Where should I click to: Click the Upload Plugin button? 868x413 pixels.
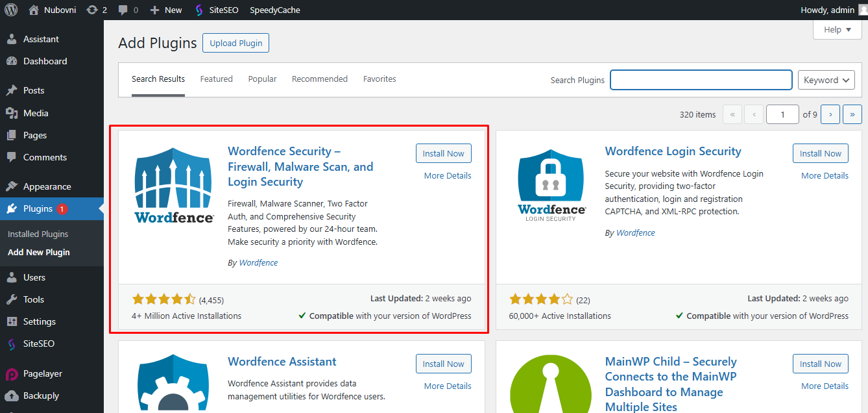(236, 43)
